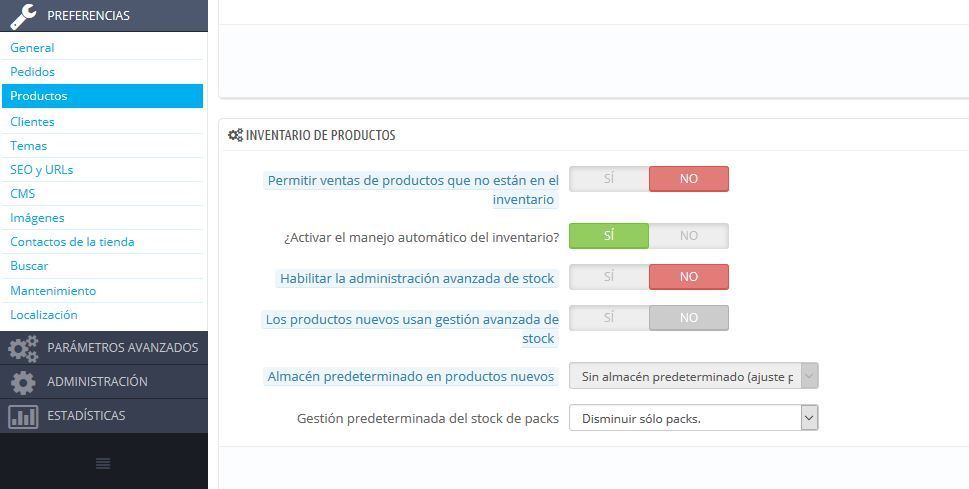Disable automatic inventory management with NO
The width and height of the screenshot is (969, 489).
coord(689,236)
